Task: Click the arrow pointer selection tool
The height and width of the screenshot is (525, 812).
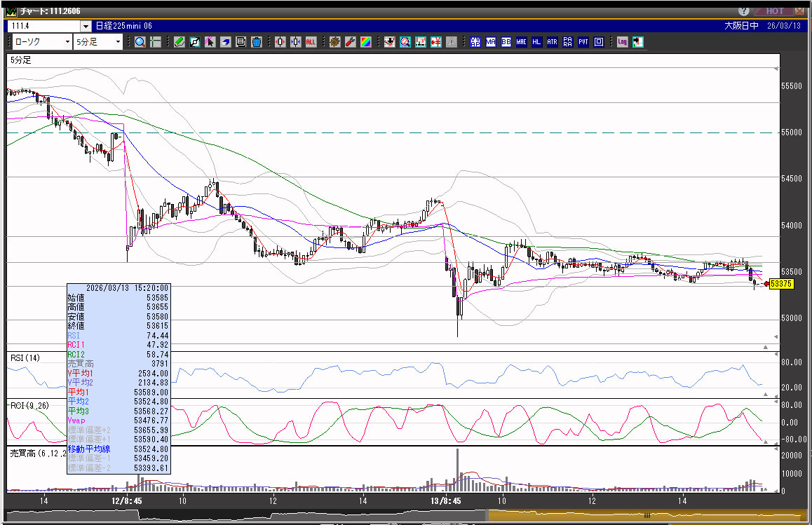Action: [210, 42]
